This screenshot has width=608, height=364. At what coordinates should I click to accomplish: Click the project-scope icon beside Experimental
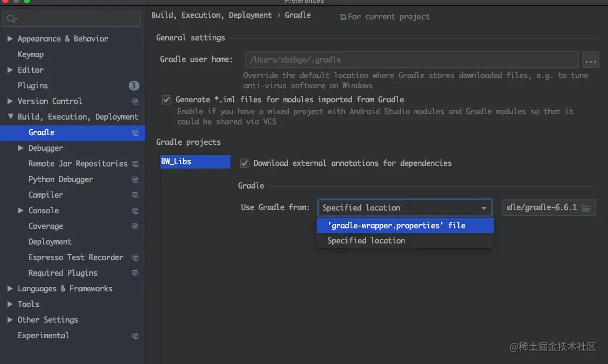(135, 335)
